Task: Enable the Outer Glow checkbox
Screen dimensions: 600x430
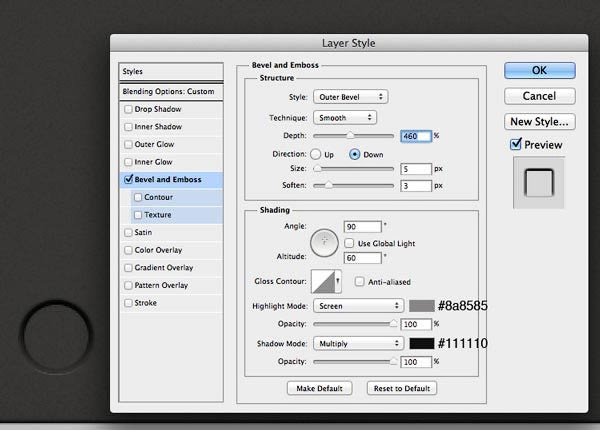Action: click(x=128, y=145)
